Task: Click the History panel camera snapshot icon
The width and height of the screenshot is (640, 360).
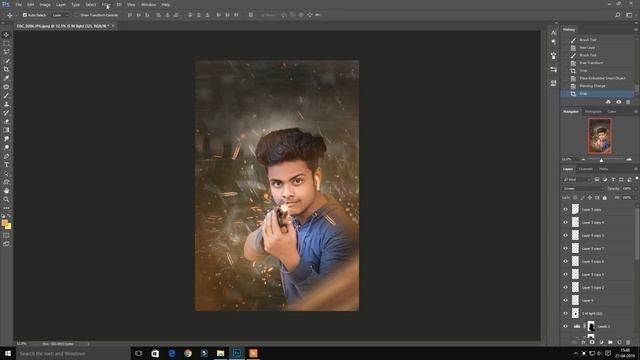Action: click(x=618, y=102)
